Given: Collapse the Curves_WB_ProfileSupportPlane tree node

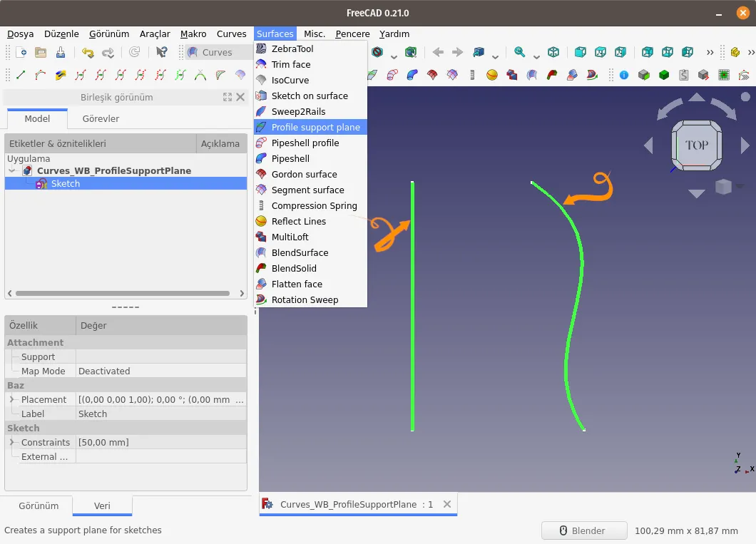Looking at the screenshot, I should [x=11, y=170].
